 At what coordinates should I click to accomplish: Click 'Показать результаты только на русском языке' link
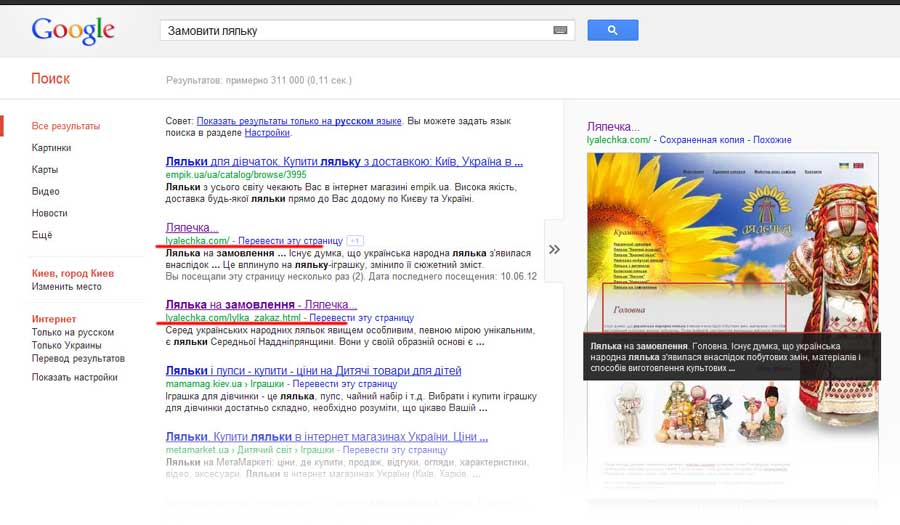pos(299,121)
